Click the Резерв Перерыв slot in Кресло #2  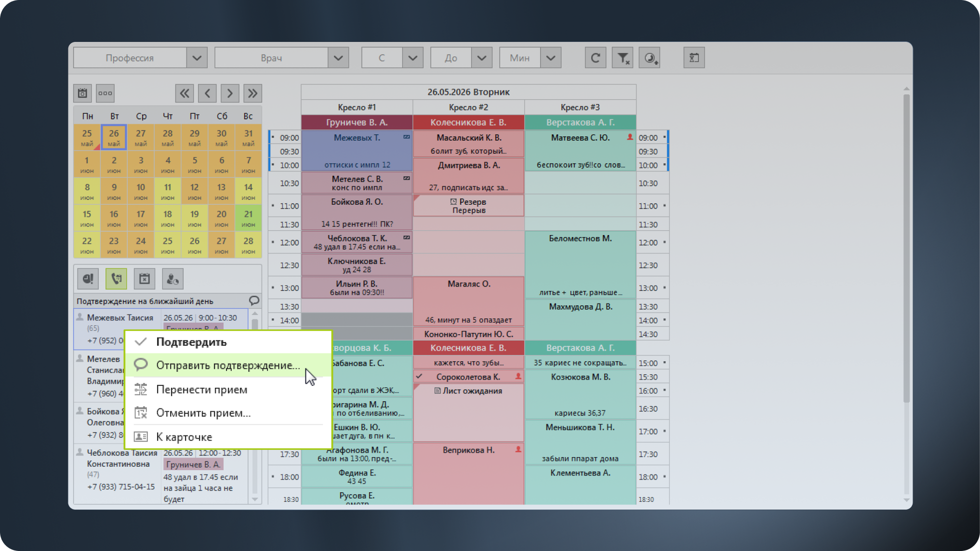click(468, 206)
